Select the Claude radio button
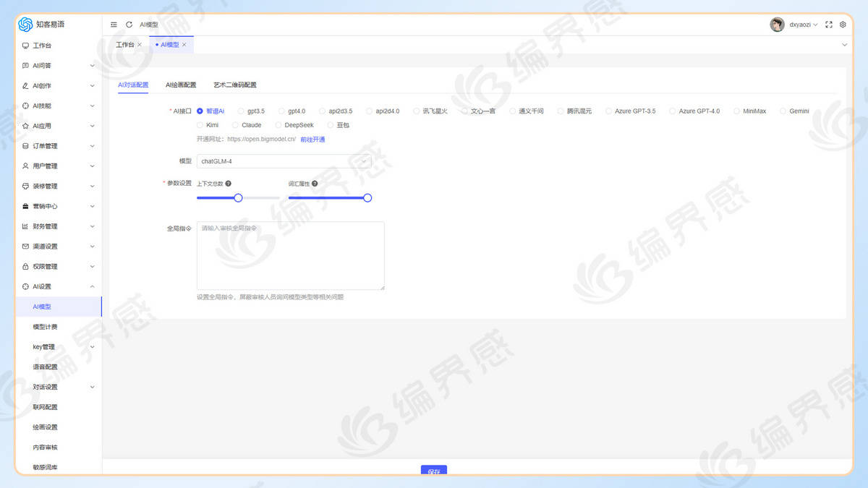The width and height of the screenshot is (868, 488). tap(235, 125)
